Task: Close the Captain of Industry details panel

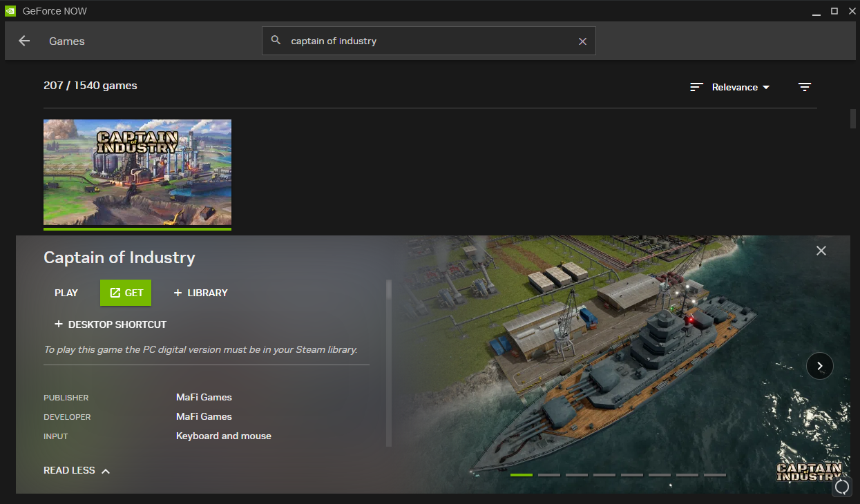Action: tap(821, 251)
